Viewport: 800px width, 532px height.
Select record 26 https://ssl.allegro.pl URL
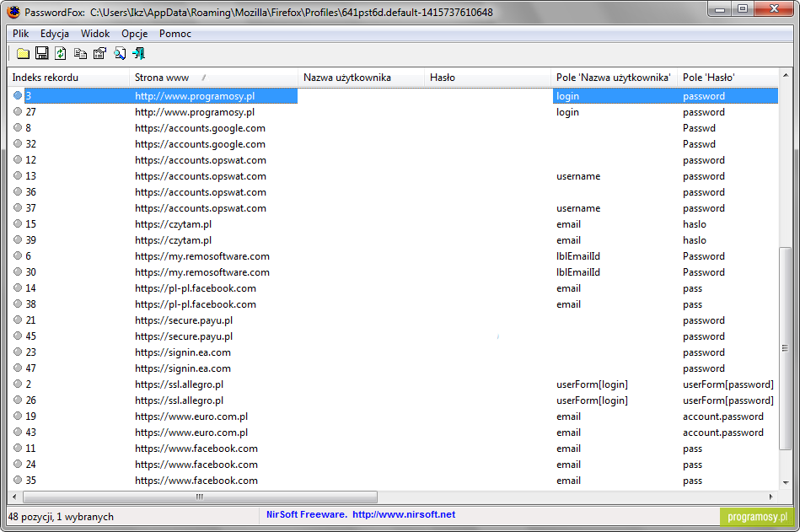coord(179,400)
